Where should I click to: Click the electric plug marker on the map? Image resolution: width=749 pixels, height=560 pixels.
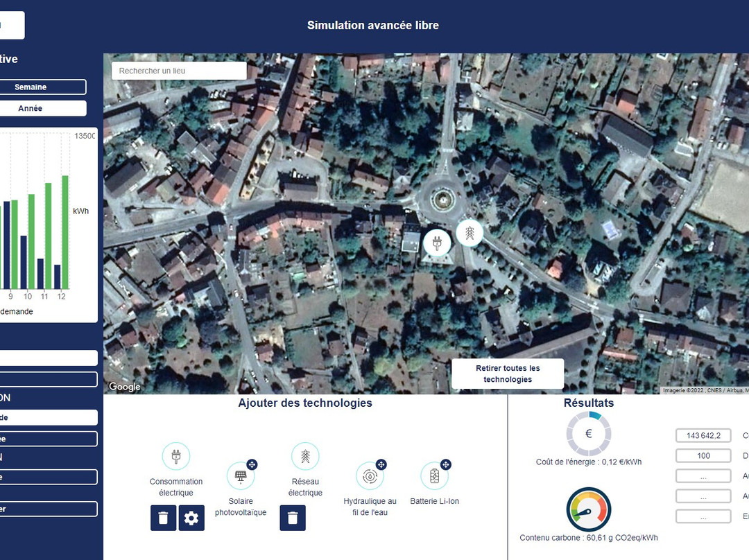(x=437, y=243)
